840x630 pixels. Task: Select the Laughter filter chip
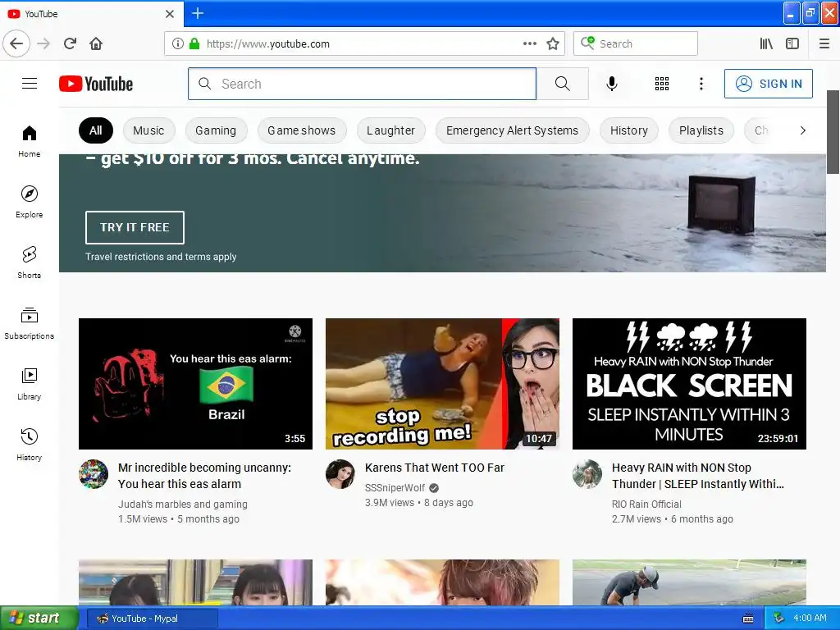click(390, 130)
